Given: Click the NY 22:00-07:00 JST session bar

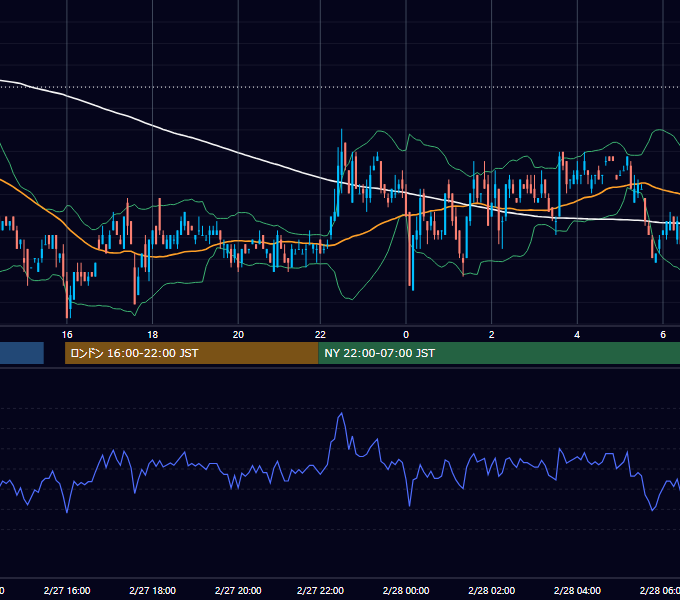Looking at the screenshot, I should pos(499,353).
